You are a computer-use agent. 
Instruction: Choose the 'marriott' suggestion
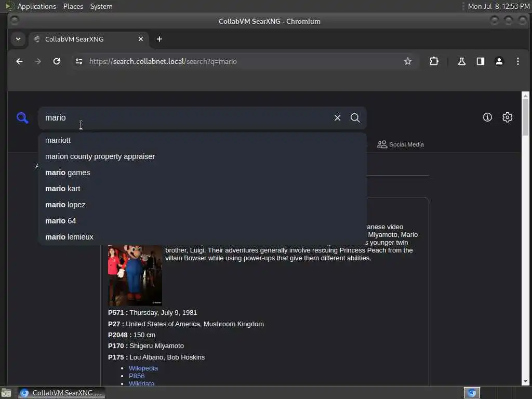(203, 140)
